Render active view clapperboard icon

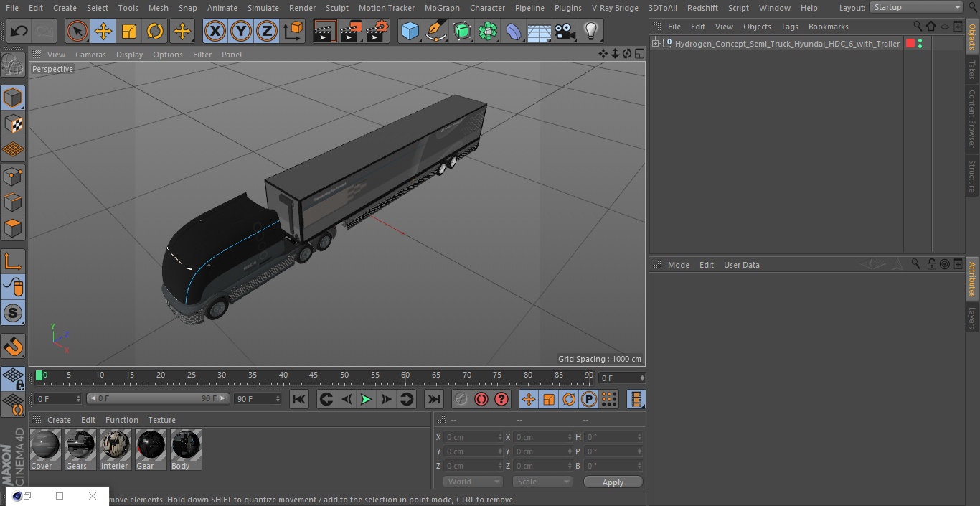pyautogui.click(x=325, y=31)
